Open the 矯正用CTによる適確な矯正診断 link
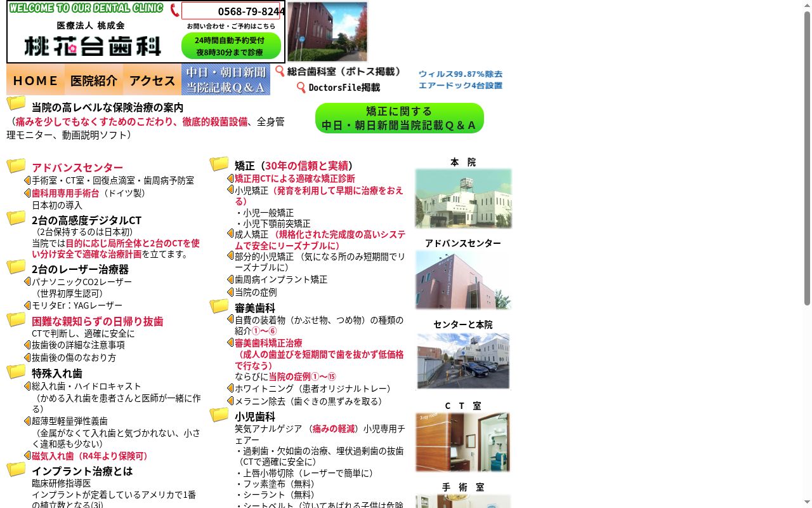This screenshot has width=812, height=508. point(295,178)
